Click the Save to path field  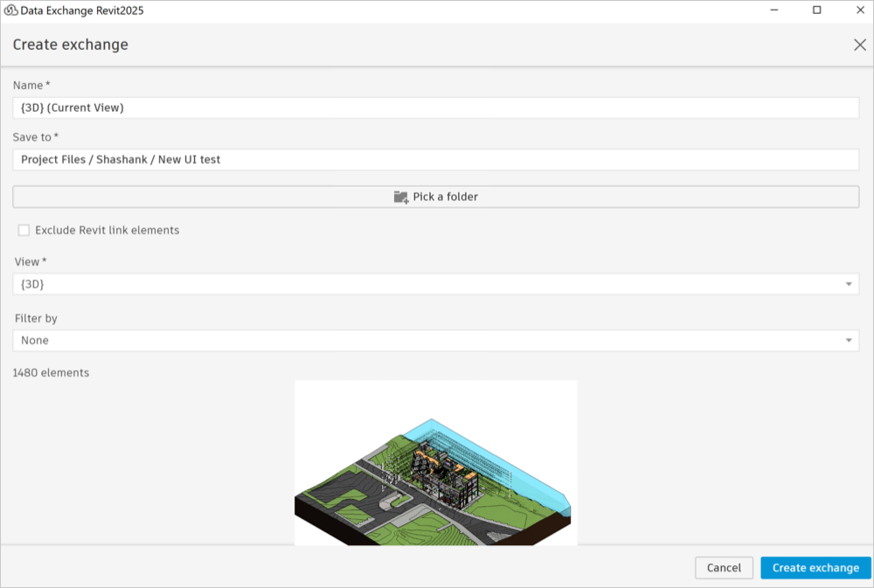[435, 159]
